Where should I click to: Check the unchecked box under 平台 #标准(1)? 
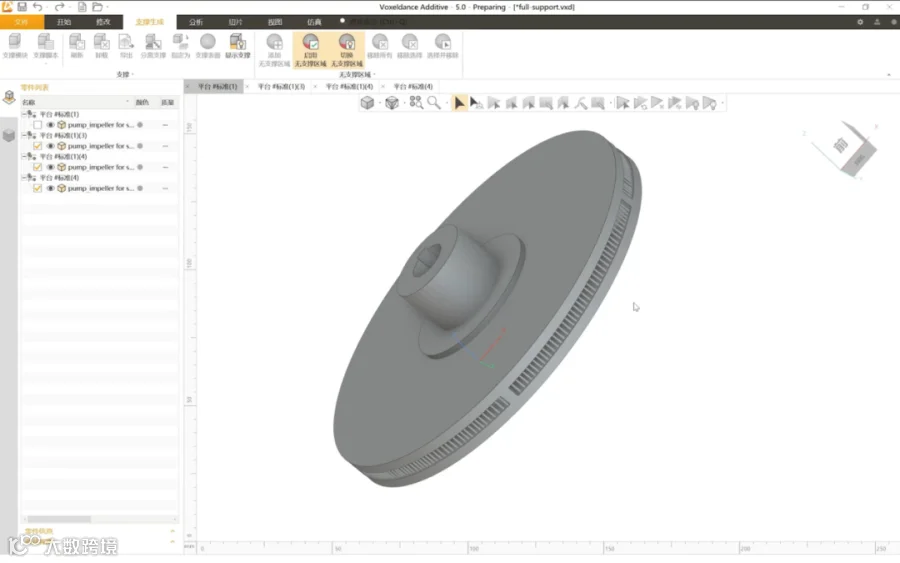(37, 125)
